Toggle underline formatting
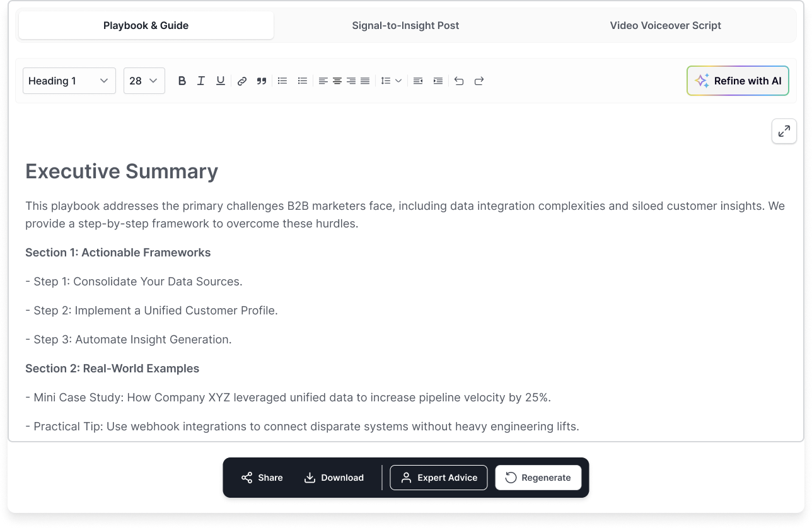The width and height of the screenshot is (812, 528). pos(220,81)
